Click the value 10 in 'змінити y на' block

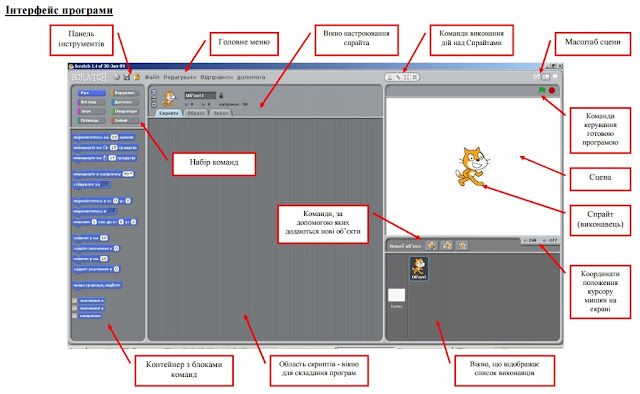coord(104,258)
